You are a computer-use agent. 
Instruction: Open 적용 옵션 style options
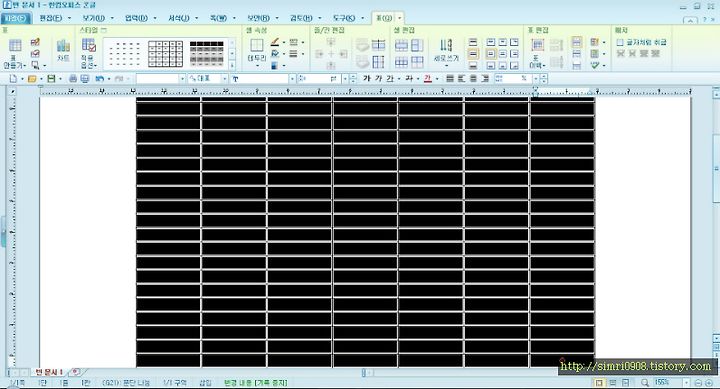pyautogui.click(x=89, y=53)
